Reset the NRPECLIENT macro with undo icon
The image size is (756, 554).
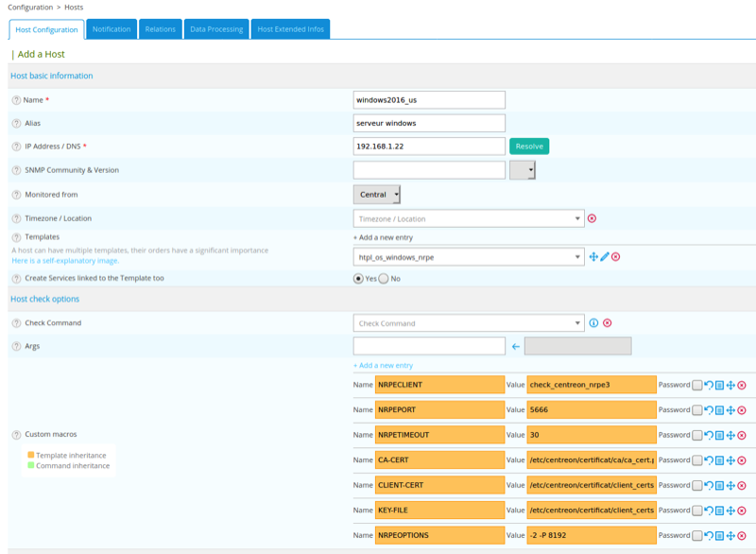click(709, 385)
